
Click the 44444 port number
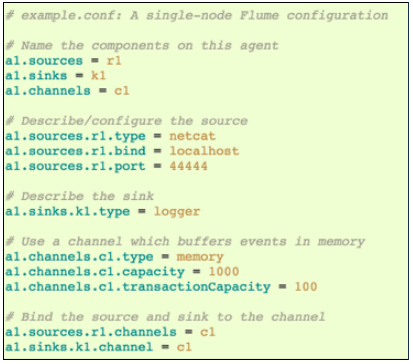point(189,166)
